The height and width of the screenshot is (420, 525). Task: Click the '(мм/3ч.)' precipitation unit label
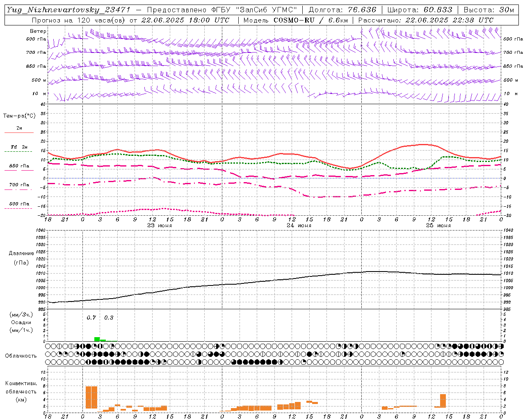21,315
